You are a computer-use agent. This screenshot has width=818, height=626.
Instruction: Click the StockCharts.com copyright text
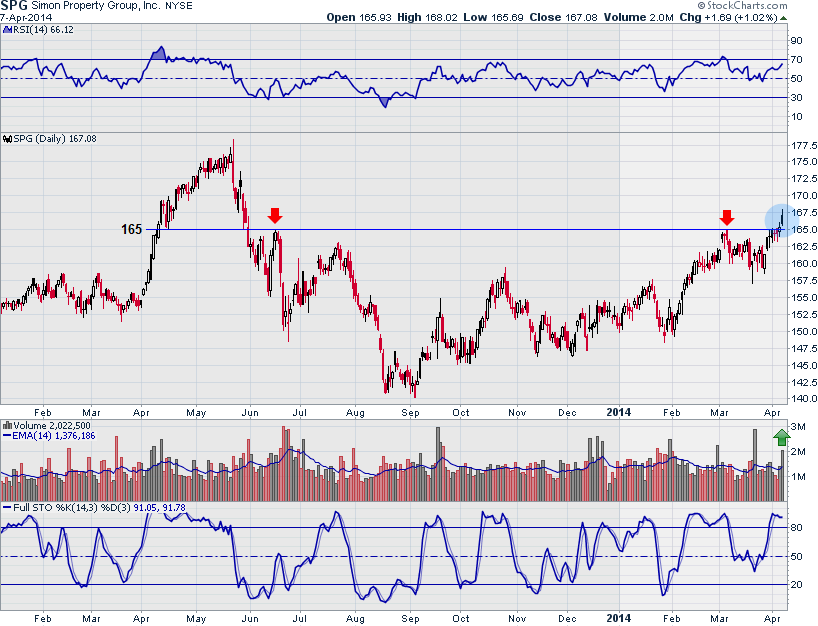742,5
